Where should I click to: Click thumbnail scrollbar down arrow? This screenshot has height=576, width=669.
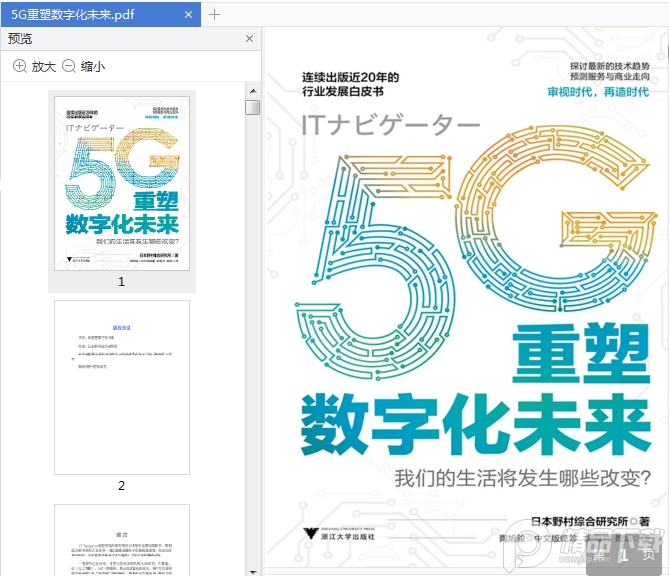(253, 572)
